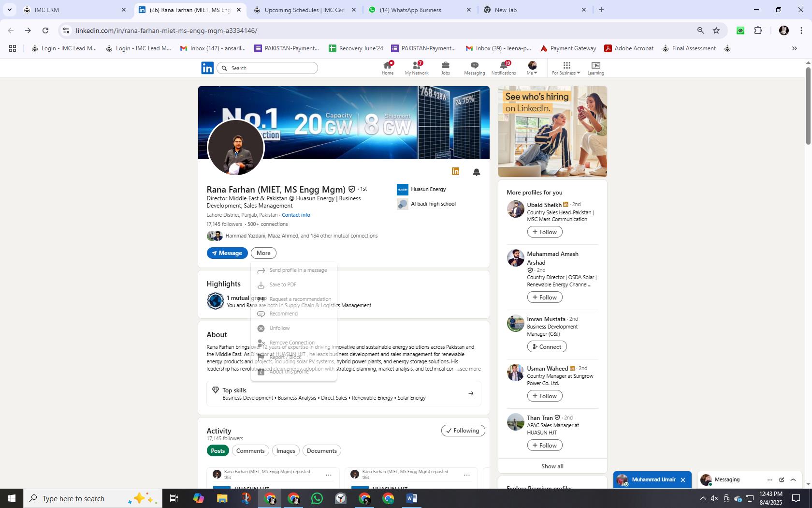This screenshot has width=812, height=508.
Task: Open new browser tab with plus icon
Action: pyautogui.click(x=601, y=10)
